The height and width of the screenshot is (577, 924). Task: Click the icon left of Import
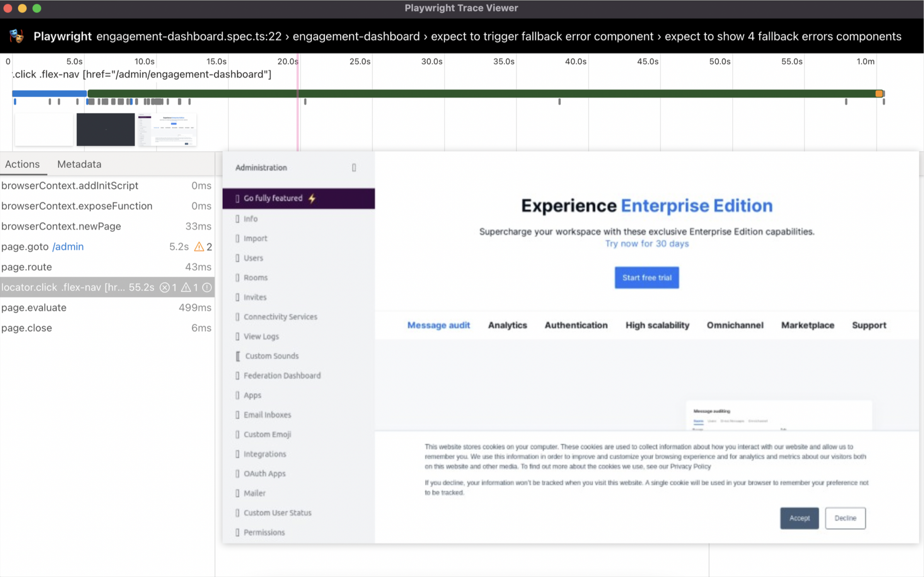pos(237,239)
